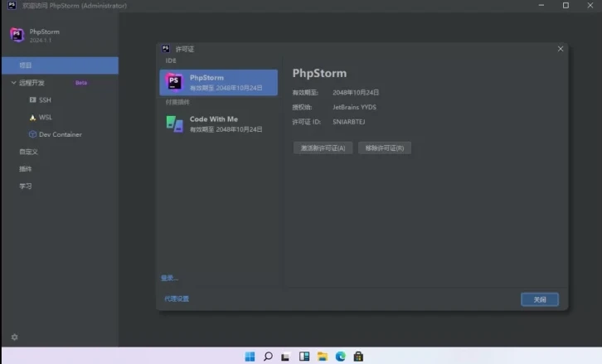
Task: Select the 学习 tab in sidebar
Action: pyautogui.click(x=26, y=187)
